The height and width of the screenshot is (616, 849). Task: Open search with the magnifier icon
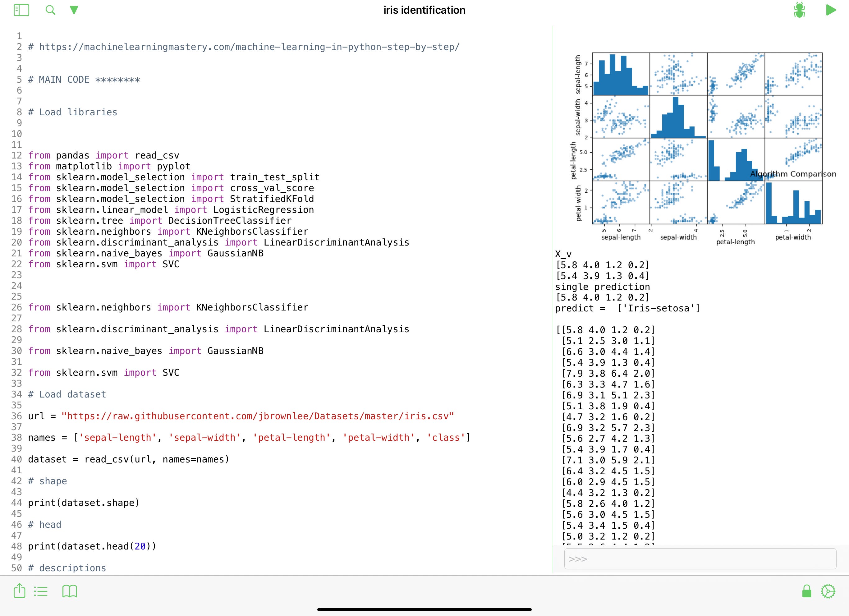pos(50,10)
